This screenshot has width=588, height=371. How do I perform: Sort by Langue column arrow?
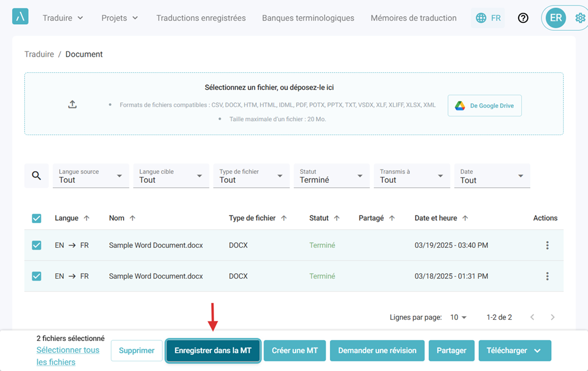click(87, 218)
